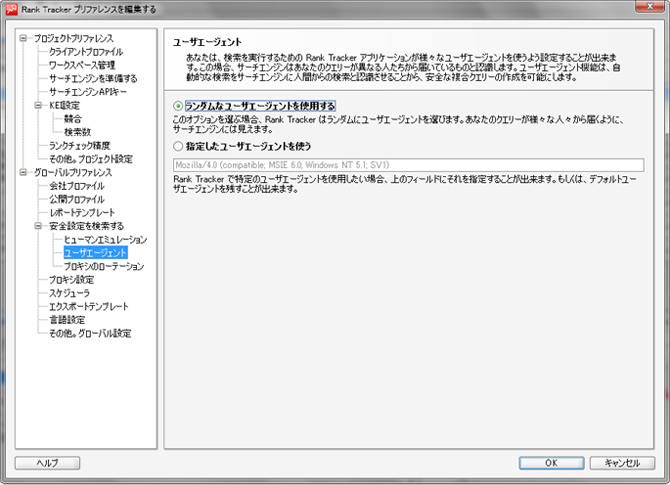Click the ユーザエージェント panel heading
The height and width of the screenshot is (485, 670).
click(207, 42)
